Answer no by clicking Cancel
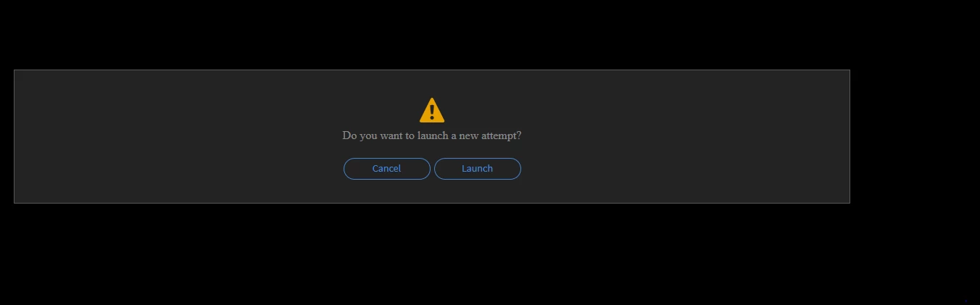 tap(387, 169)
